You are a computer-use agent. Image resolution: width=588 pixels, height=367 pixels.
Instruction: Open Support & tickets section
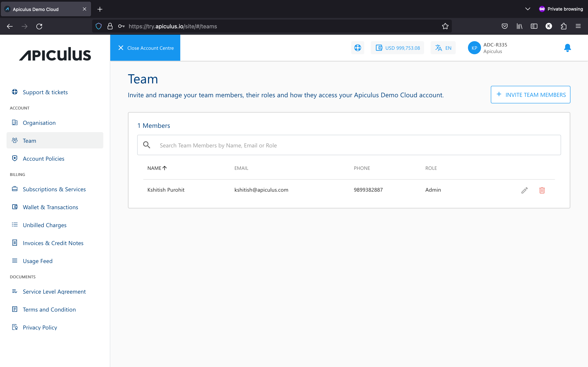point(45,92)
